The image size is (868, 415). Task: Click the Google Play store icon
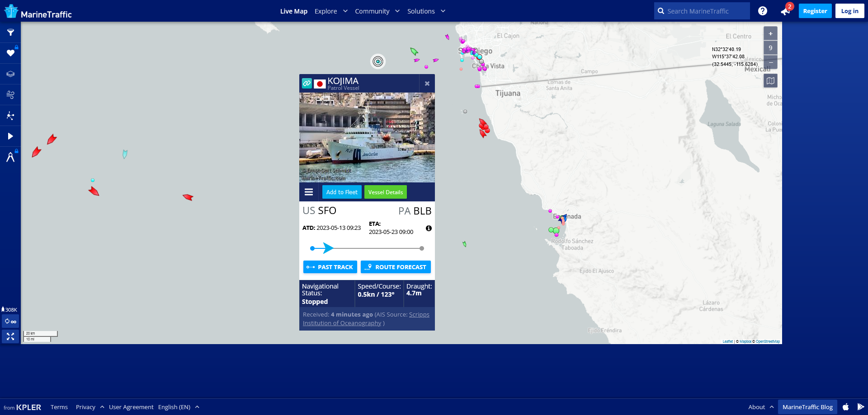click(x=861, y=406)
